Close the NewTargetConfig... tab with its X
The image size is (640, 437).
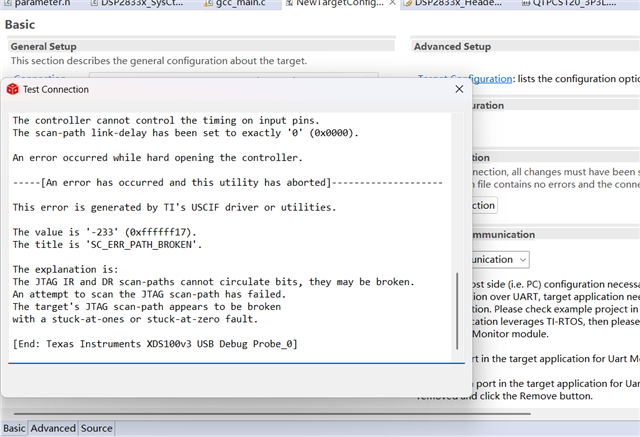[392, 3]
